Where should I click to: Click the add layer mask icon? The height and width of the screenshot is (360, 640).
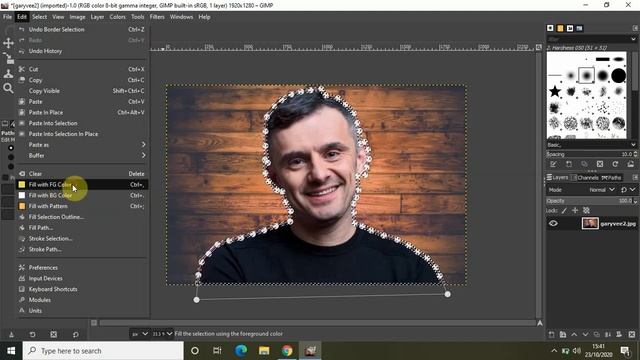tap(619, 335)
